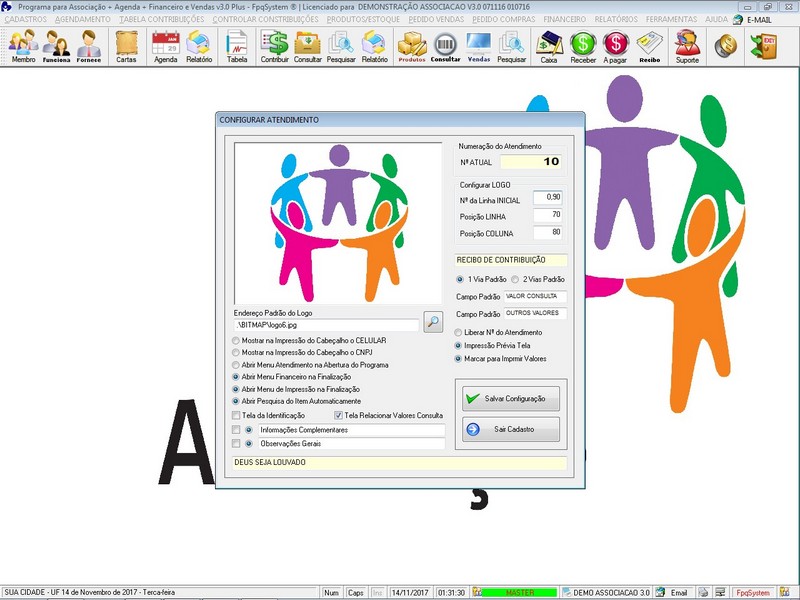
Task: Open the Tabela contributions icon
Action: coord(237,46)
